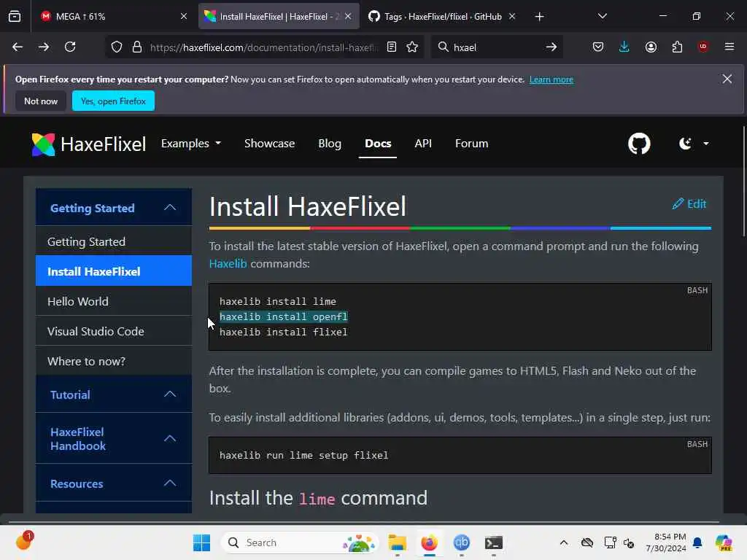Open the Firefox hamburger menu

point(729,46)
